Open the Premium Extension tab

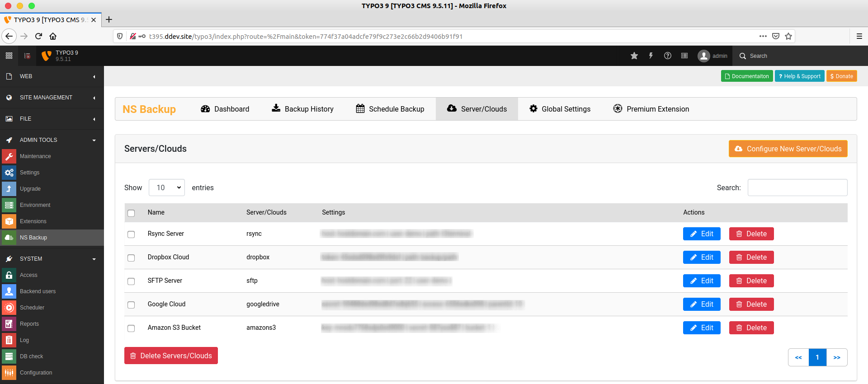(x=651, y=109)
